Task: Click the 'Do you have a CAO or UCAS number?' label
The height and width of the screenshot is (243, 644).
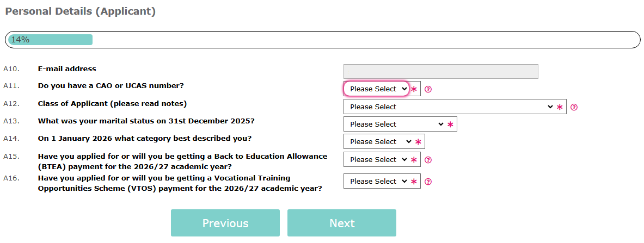Action: point(111,86)
